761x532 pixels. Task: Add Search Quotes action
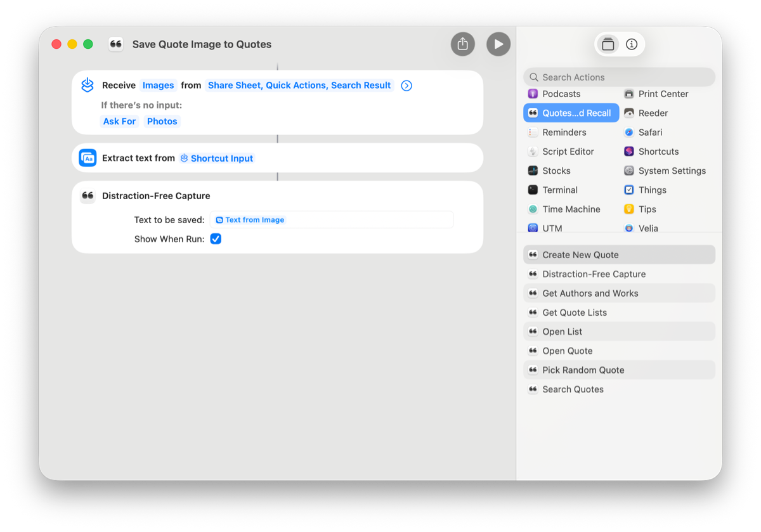coord(619,389)
